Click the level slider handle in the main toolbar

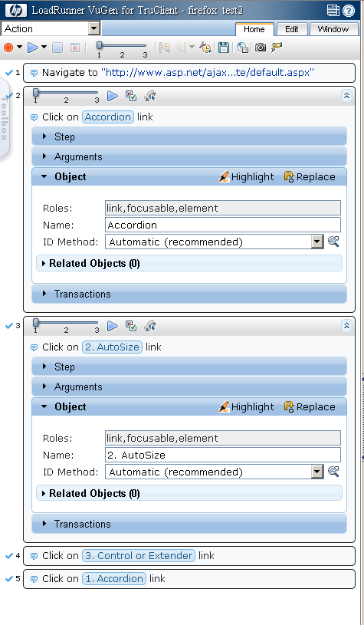pyautogui.click(x=99, y=45)
